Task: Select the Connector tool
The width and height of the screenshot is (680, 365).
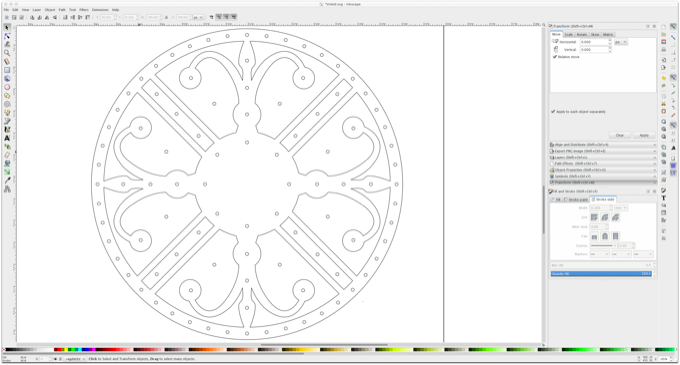Action: pos(7,189)
